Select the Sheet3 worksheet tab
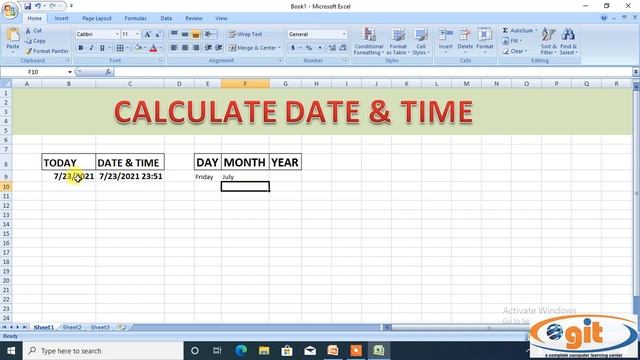The width and height of the screenshot is (640, 360). coord(100,327)
